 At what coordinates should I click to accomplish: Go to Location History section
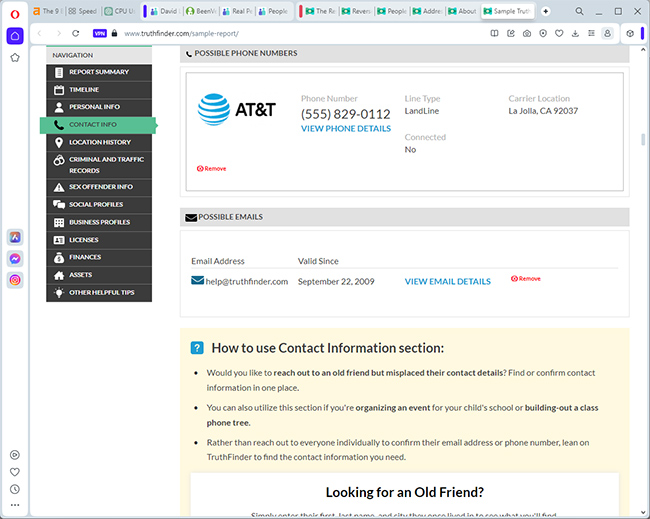pos(99,142)
